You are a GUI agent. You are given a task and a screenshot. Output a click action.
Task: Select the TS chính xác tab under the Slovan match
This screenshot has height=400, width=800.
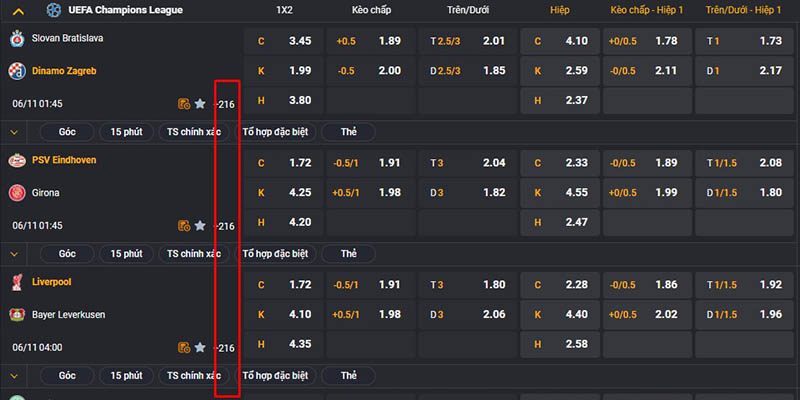(x=194, y=132)
